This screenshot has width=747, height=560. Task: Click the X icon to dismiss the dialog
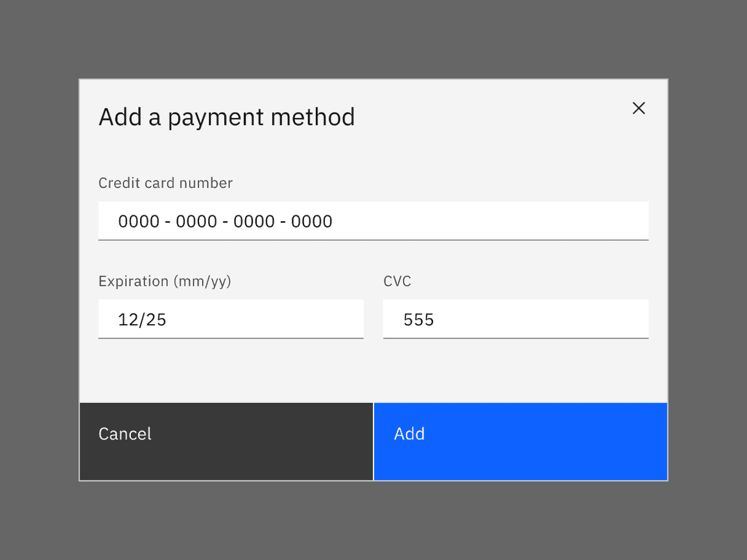(x=639, y=108)
